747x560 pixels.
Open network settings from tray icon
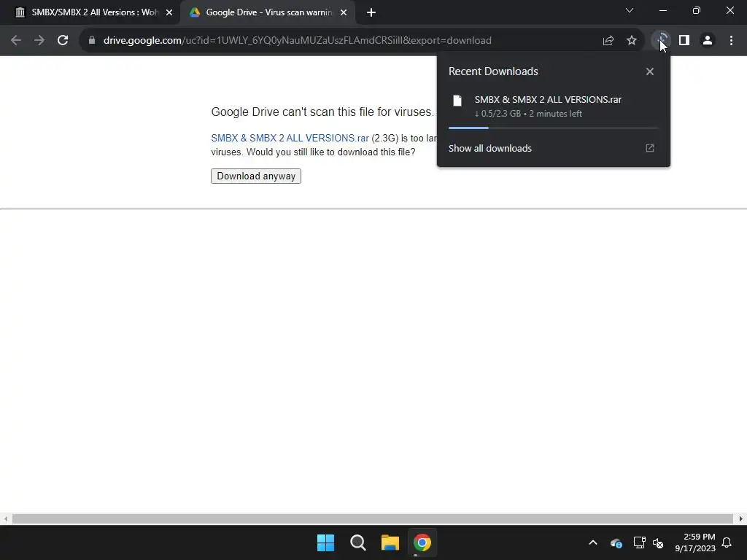pyautogui.click(x=639, y=542)
